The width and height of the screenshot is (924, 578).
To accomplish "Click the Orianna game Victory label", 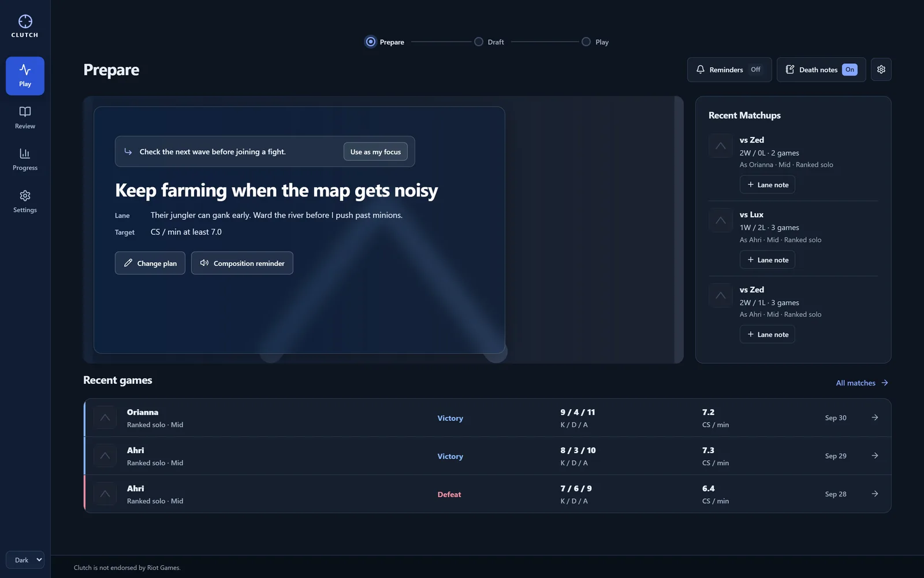I will [x=450, y=418].
